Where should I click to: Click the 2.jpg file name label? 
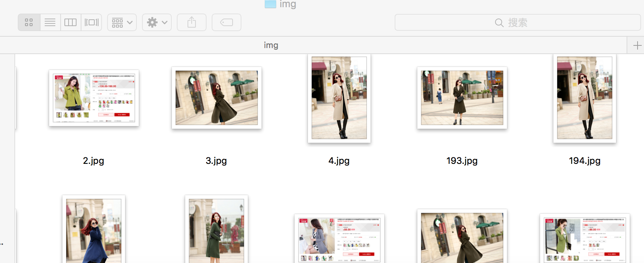click(94, 161)
